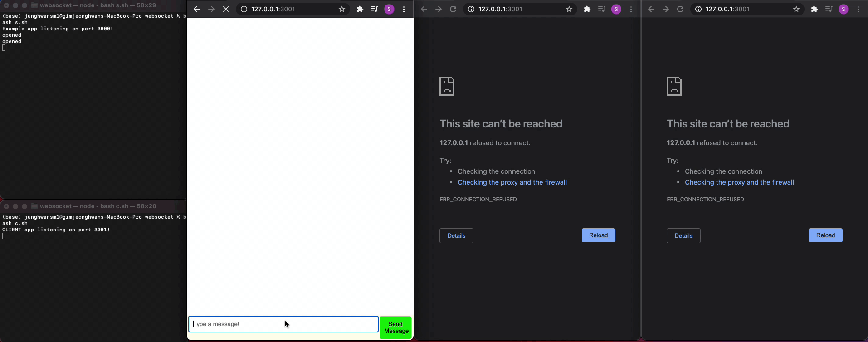Bookmark star in rightmost browser window
868x342 pixels.
click(796, 9)
